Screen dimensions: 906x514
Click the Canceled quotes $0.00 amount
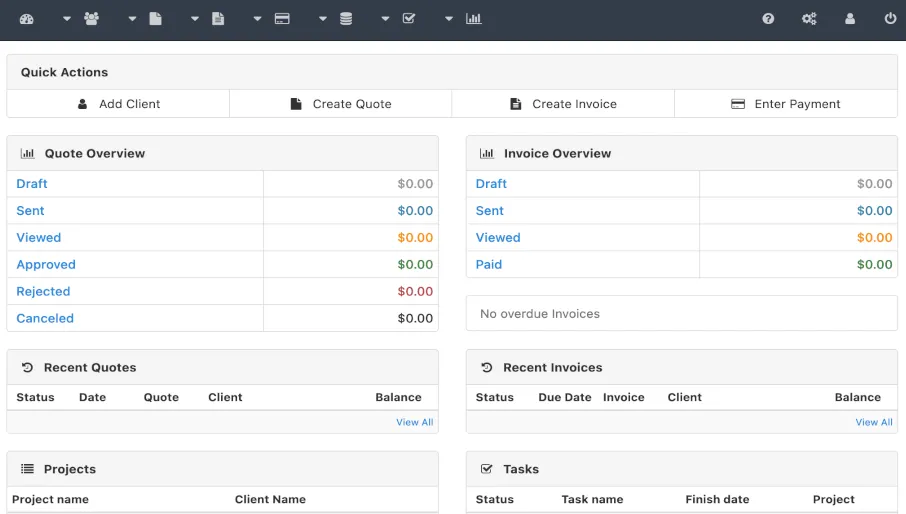415,318
